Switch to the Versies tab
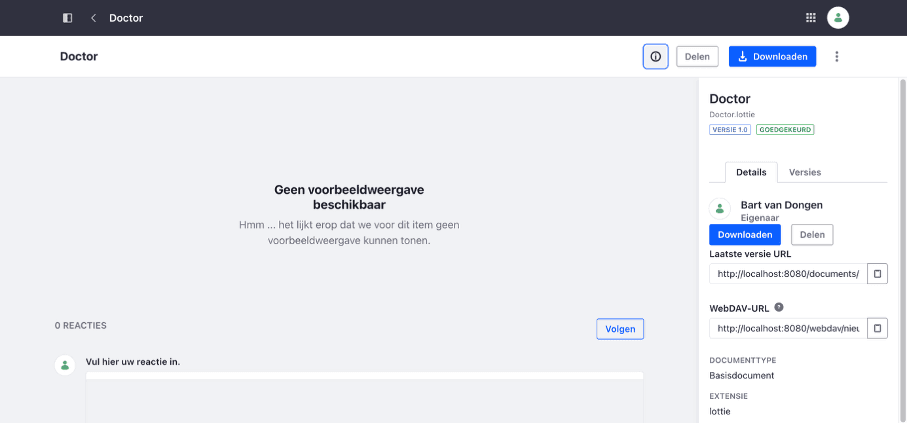 (805, 172)
